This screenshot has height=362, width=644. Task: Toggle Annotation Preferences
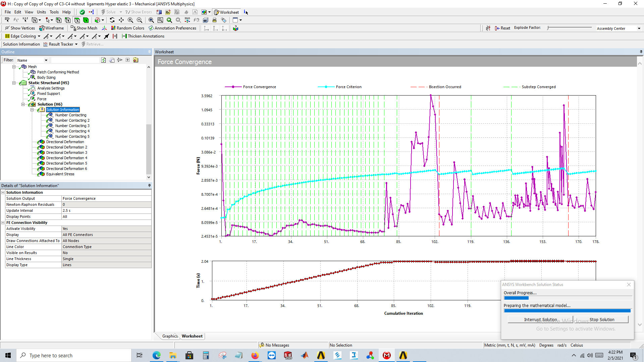point(172,28)
